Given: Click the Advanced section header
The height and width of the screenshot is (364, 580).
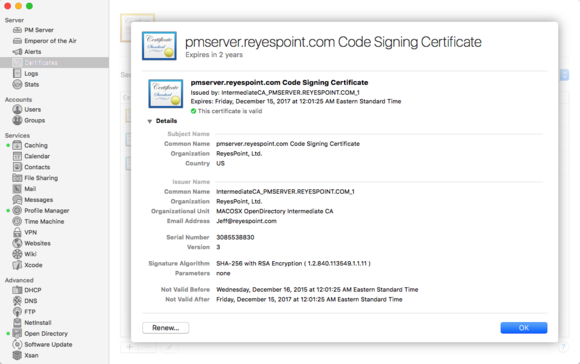Looking at the screenshot, I should [x=19, y=280].
